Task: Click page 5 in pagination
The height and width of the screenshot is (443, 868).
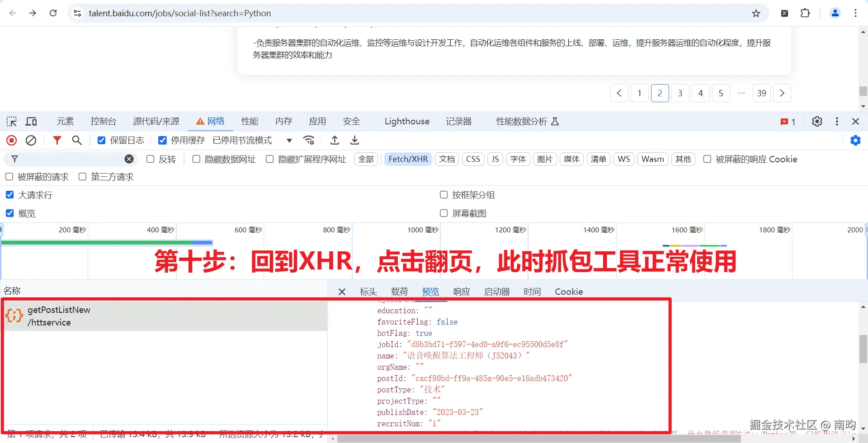Action: (x=721, y=93)
